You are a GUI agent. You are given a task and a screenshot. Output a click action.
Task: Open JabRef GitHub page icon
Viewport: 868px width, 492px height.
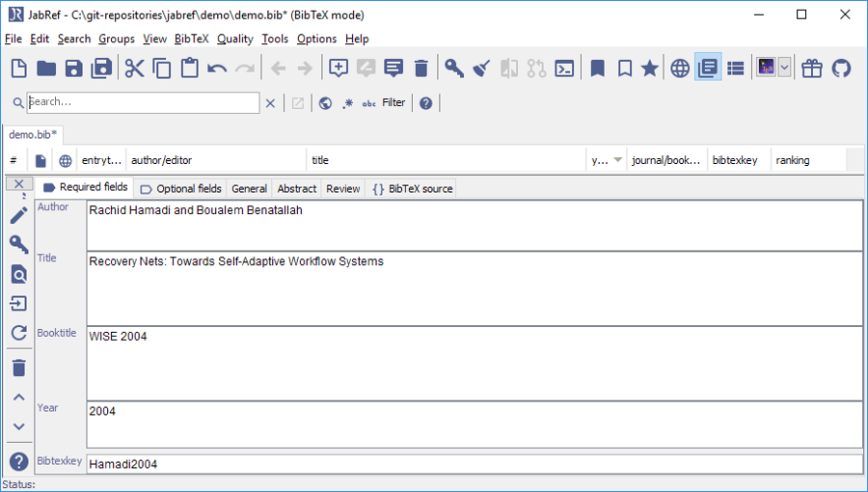point(841,68)
